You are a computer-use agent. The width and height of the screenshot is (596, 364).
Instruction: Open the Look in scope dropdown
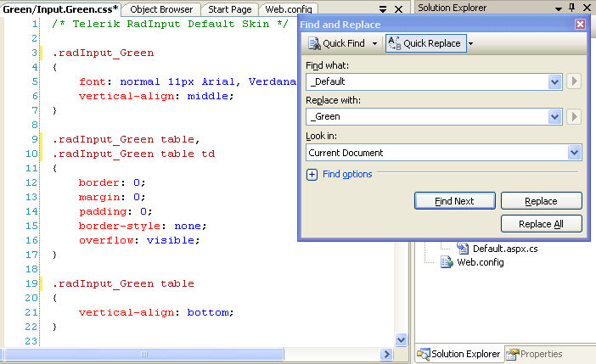click(x=575, y=153)
